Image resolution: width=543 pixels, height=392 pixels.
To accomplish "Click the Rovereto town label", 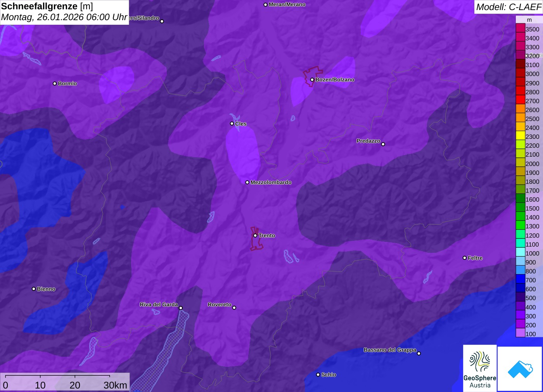I will [220, 305].
